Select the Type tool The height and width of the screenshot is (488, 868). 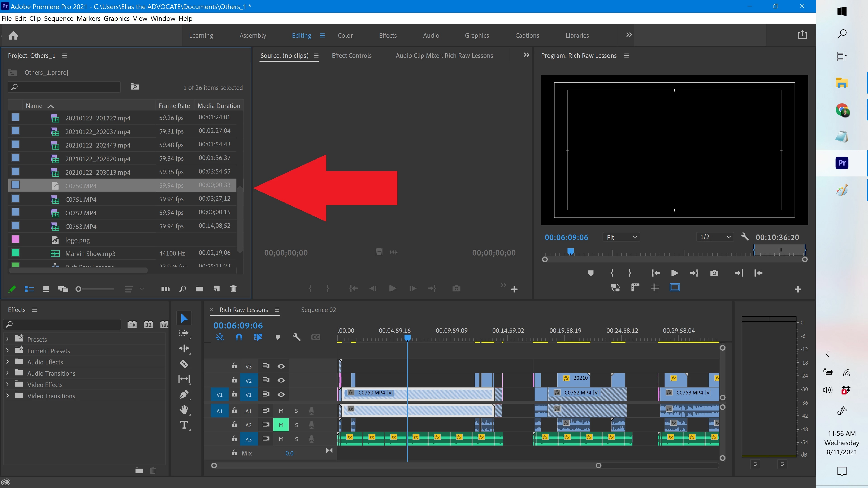click(x=184, y=425)
